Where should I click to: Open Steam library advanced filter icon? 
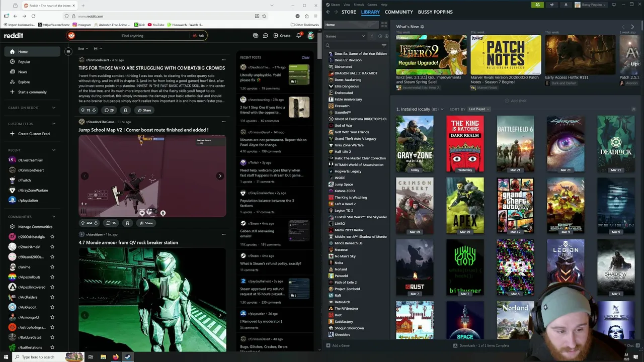click(384, 46)
